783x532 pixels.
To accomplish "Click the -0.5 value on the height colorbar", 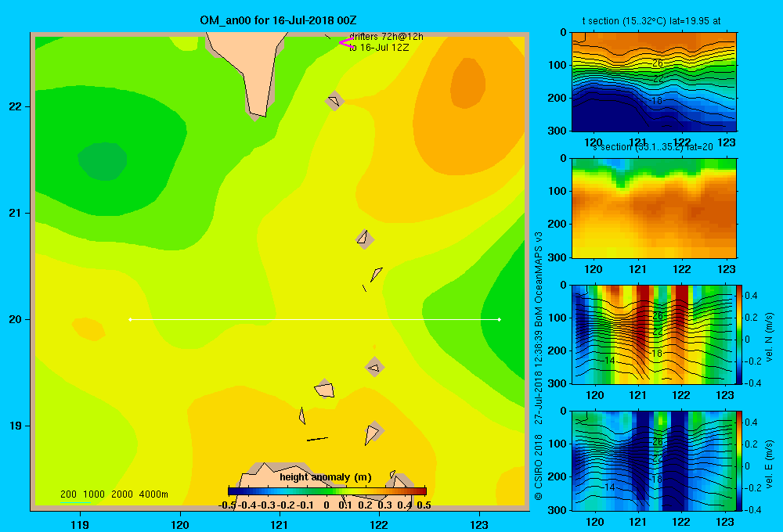I will [x=228, y=505].
